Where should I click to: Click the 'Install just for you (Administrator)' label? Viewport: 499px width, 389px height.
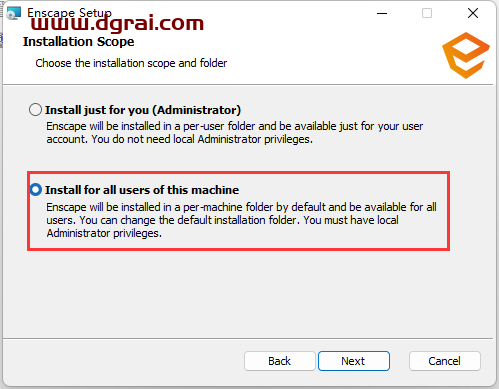coord(143,110)
